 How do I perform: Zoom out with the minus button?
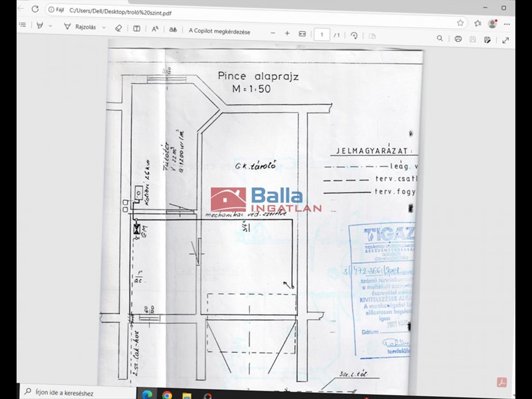click(x=273, y=33)
